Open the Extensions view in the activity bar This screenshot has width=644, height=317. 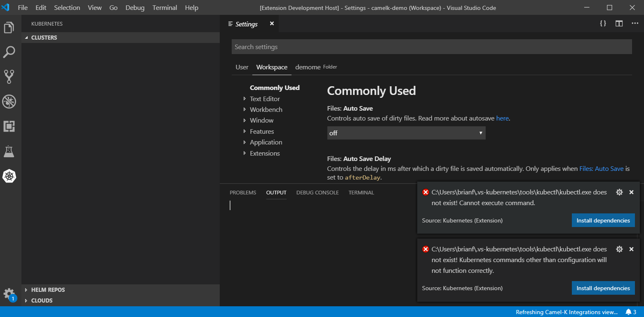point(9,126)
